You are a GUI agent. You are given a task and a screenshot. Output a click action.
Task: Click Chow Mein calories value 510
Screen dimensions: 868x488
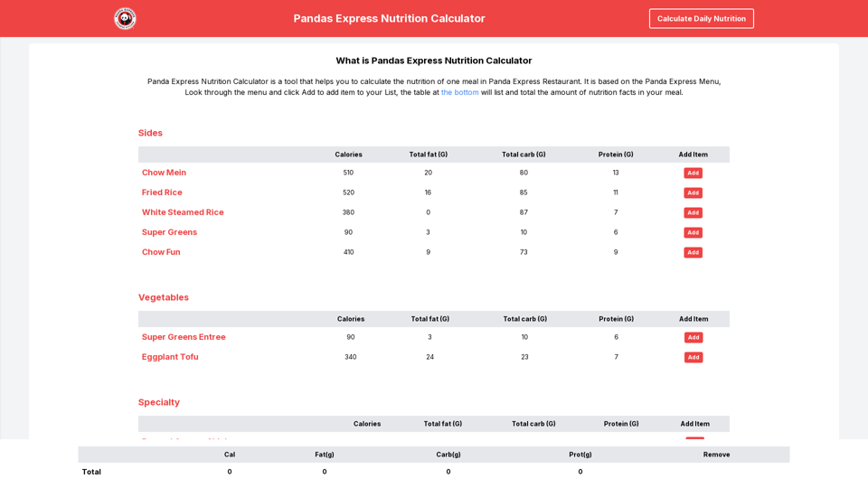click(348, 173)
